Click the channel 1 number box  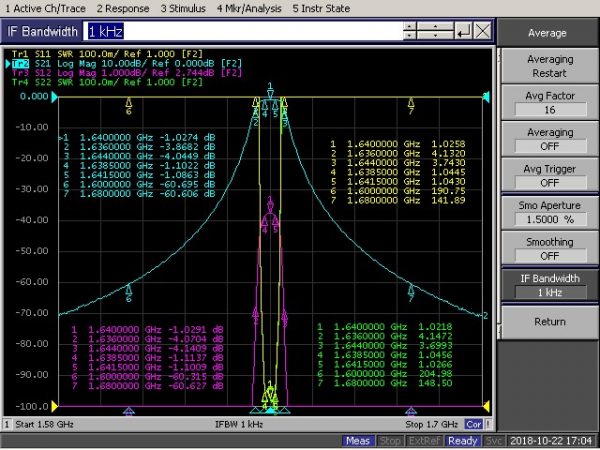(x=7, y=424)
